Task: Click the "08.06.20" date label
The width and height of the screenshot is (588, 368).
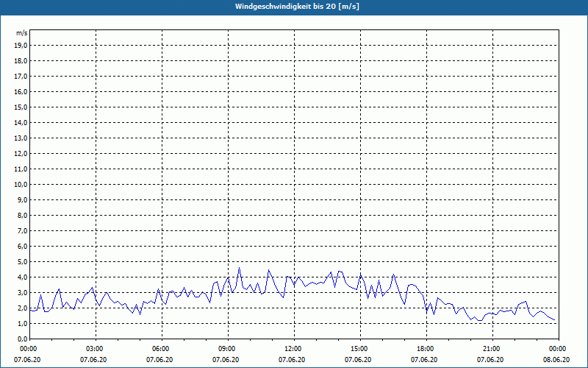Action: [x=556, y=360]
